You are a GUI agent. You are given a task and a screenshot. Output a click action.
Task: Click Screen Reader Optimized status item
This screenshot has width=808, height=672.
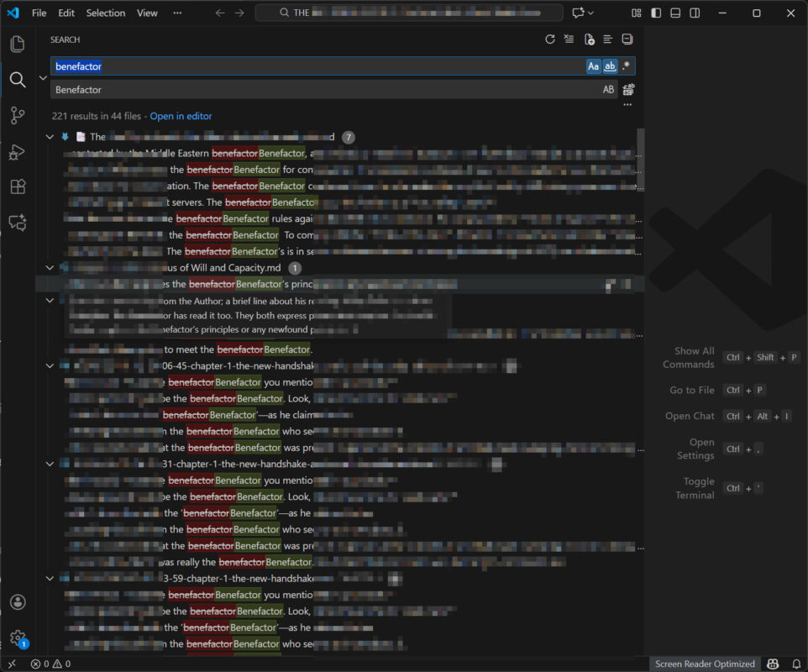[705, 664]
